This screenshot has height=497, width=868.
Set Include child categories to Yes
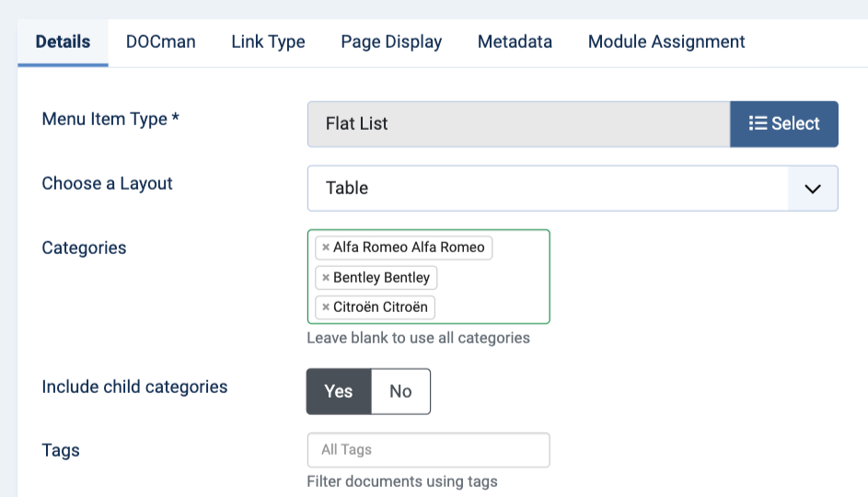[339, 391]
